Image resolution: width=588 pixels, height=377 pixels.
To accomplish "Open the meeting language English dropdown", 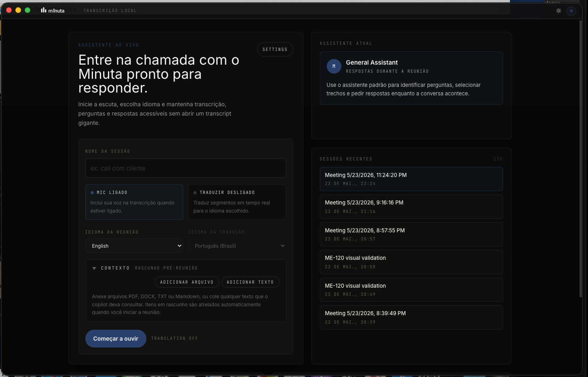I will (134, 246).
